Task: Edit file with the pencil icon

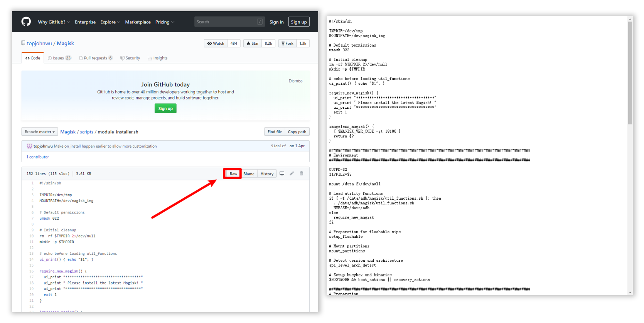Action: pos(292,173)
